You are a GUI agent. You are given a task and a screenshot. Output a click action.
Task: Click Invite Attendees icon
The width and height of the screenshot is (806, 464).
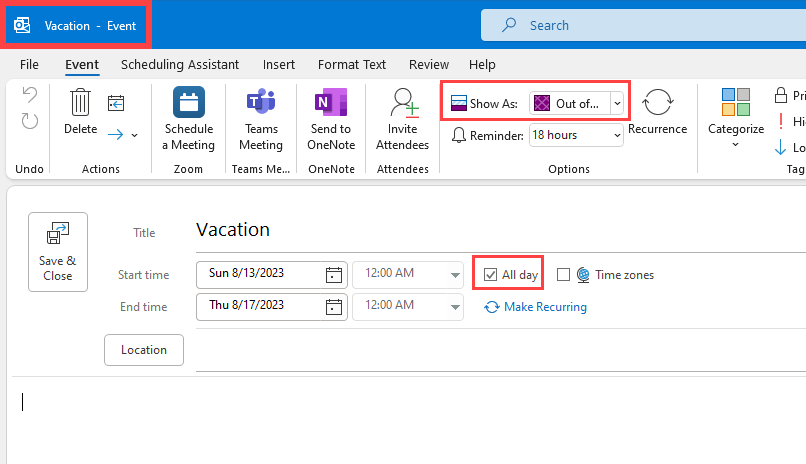tap(403, 102)
